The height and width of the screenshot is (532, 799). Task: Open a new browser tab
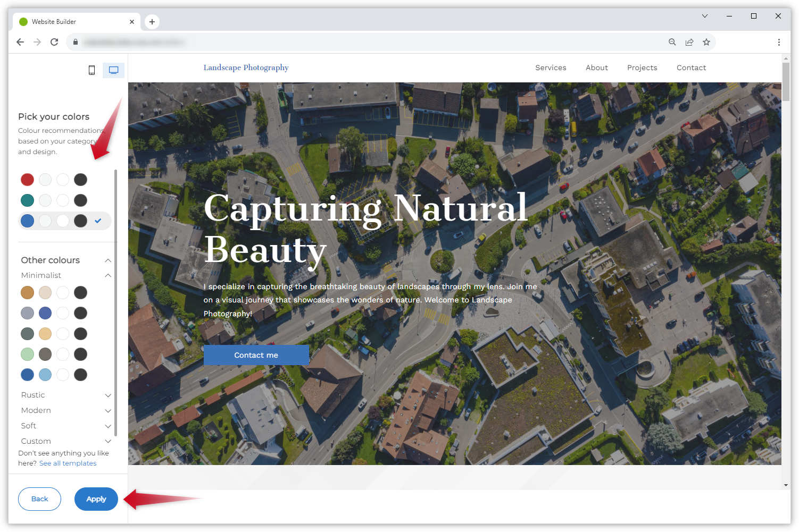[x=152, y=22]
